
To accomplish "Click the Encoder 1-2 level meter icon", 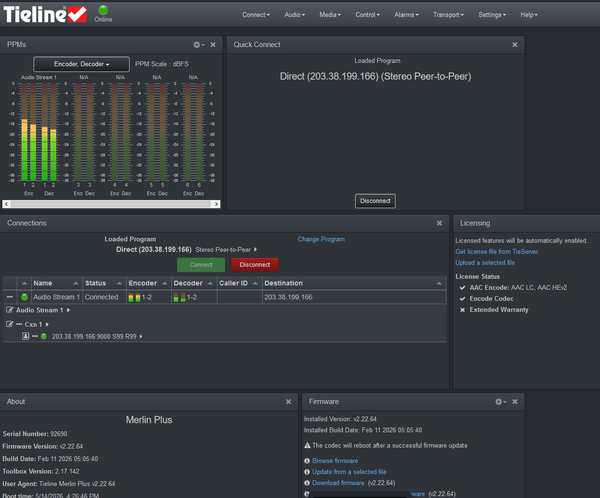I will [x=134, y=297].
